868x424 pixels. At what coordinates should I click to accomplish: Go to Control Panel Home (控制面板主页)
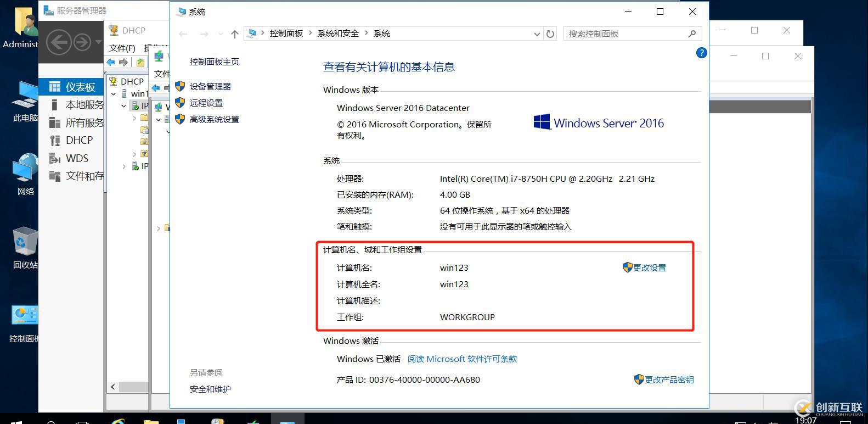tap(215, 62)
